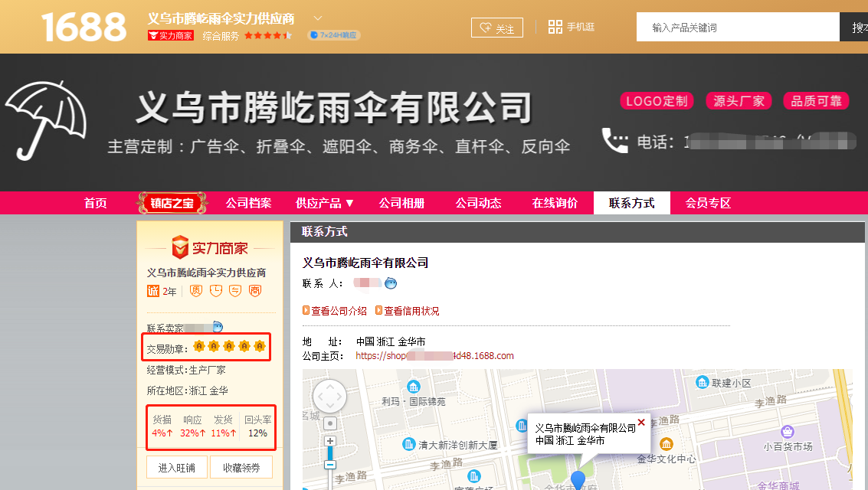Image resolution: width=868 pixels, height=490 pixels.
Task: Click the 清大新洋创新大厦 map marker
Action: click(x=408, y=444)
